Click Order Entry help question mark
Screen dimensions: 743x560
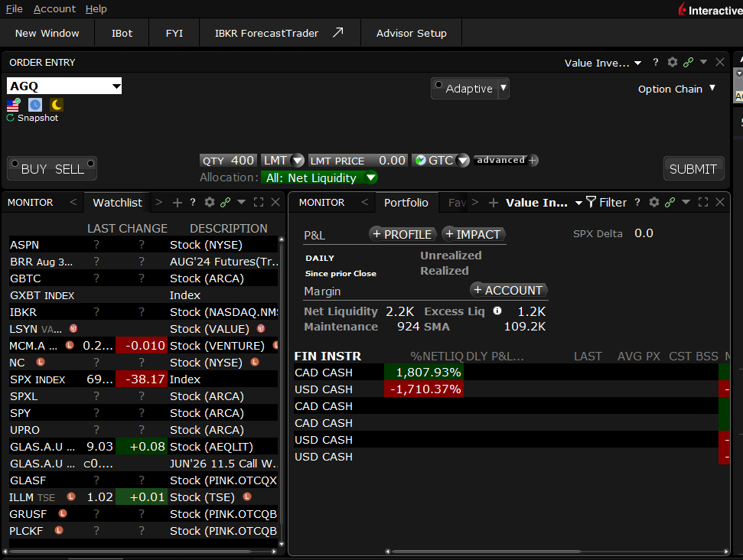coord(655,62)
